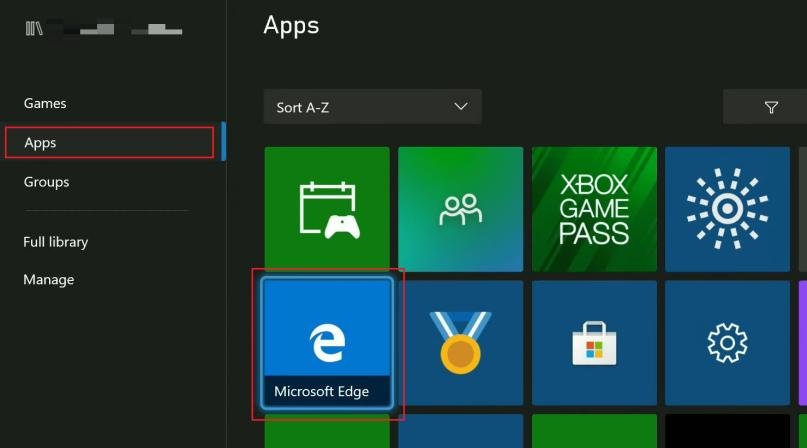Select the gold medal rewards tile
This screenshot has height=448, width=807.
coord(460,342)
